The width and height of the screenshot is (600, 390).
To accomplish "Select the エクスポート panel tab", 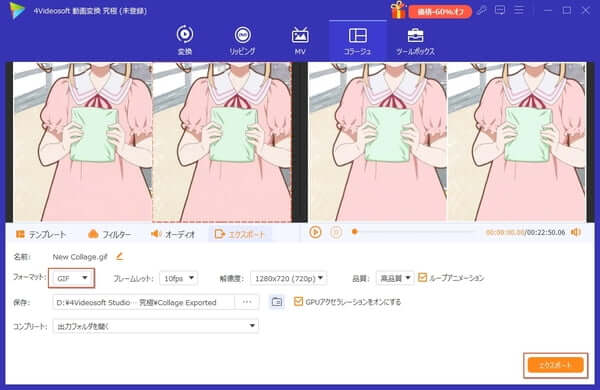I will [240, 234].
